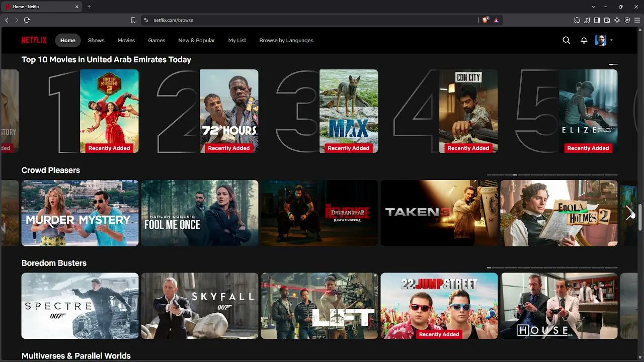Screen dimensions: 644x362
Task: Open the Brave Wallet icon
Action: pyautogui.click(x=607, y=20)
